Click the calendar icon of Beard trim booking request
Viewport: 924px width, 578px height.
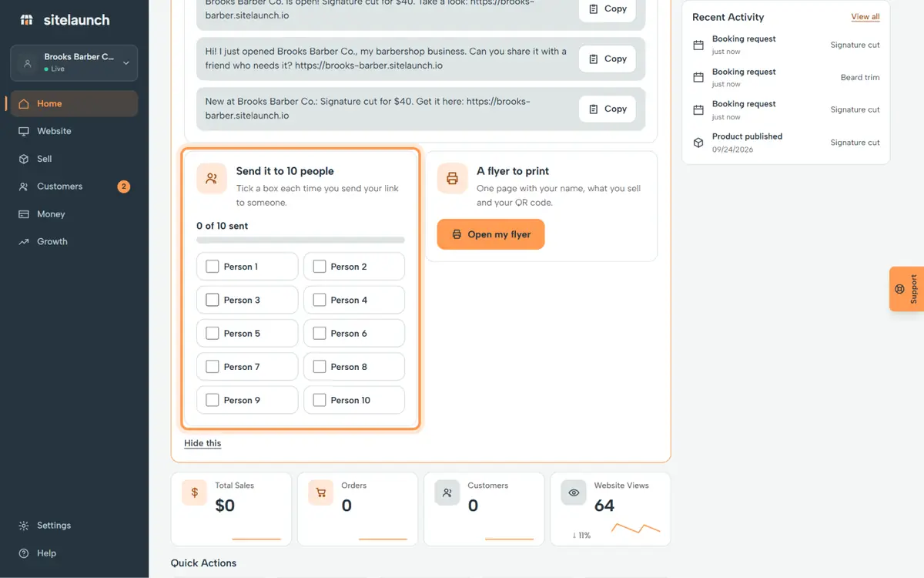698,78
